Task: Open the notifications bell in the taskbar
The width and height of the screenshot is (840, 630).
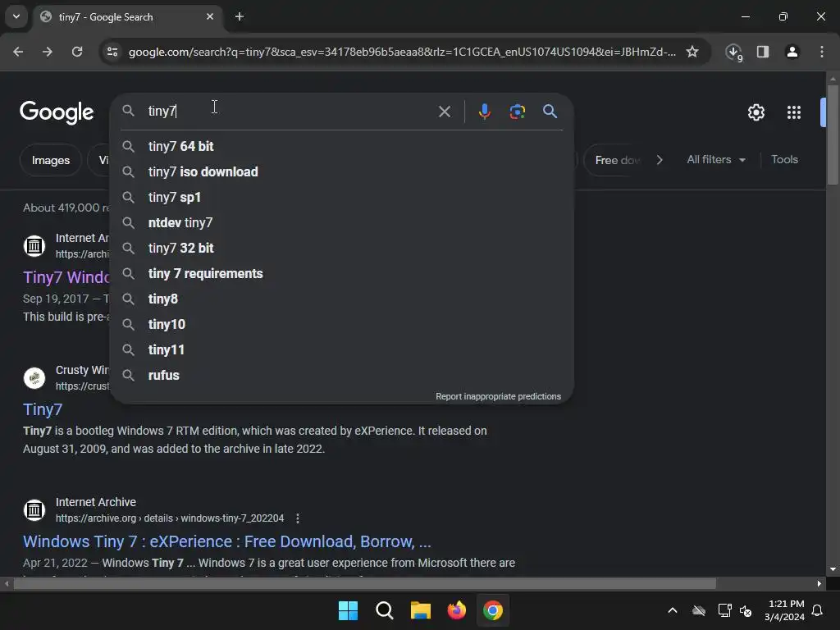Action: (x=817, y=610)
